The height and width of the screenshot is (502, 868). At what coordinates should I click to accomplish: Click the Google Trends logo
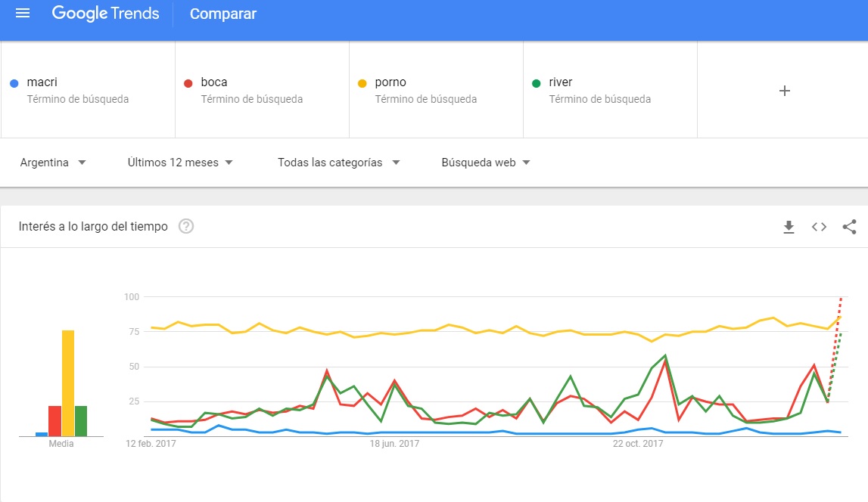pos(105,14)
